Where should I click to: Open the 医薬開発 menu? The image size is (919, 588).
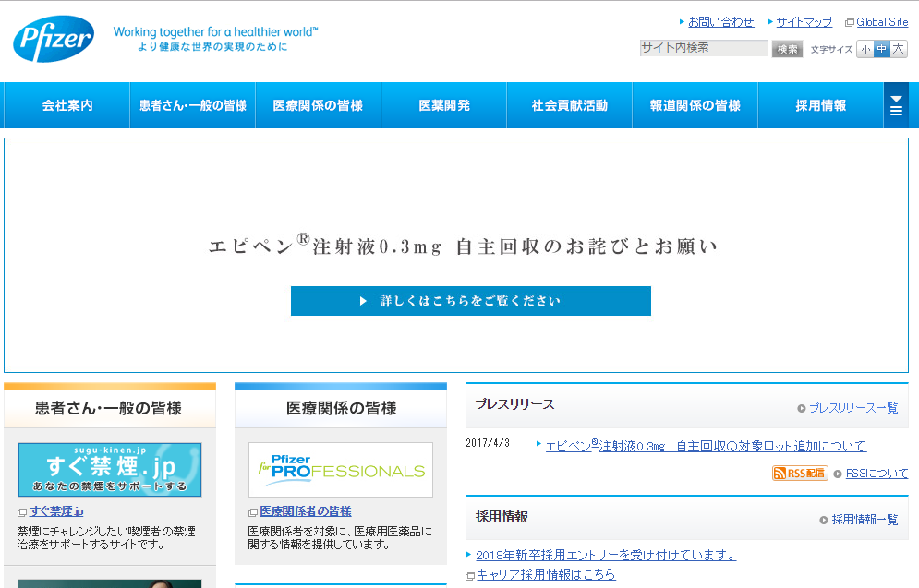pos(443,105)
